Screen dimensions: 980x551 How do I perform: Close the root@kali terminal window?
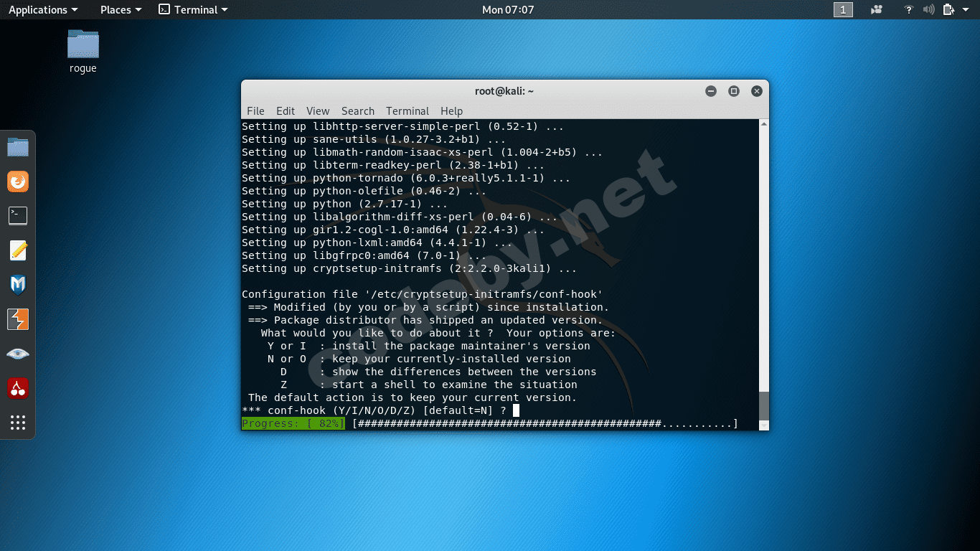(757, 91)
